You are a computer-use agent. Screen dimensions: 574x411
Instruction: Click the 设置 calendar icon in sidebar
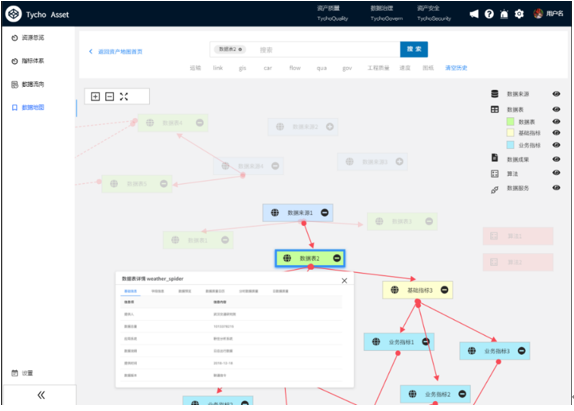point(14,373)
